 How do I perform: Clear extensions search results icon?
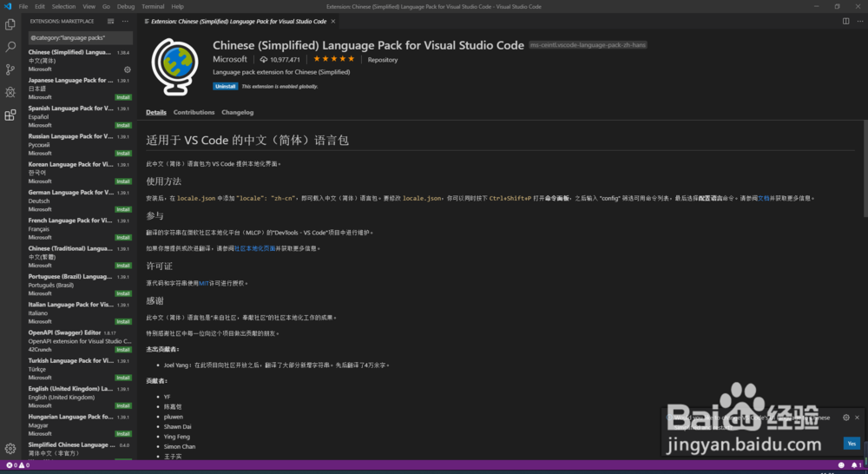click(x=111, y=21)
